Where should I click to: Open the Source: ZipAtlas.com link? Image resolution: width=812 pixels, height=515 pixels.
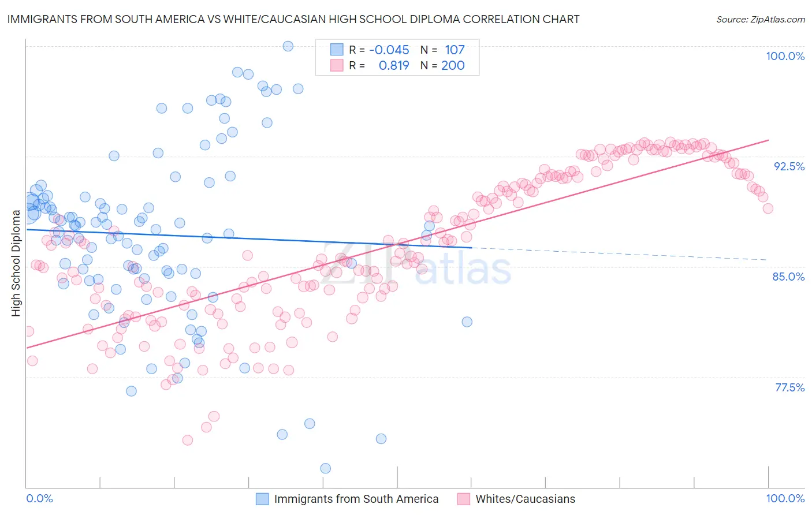click(761, 19)
